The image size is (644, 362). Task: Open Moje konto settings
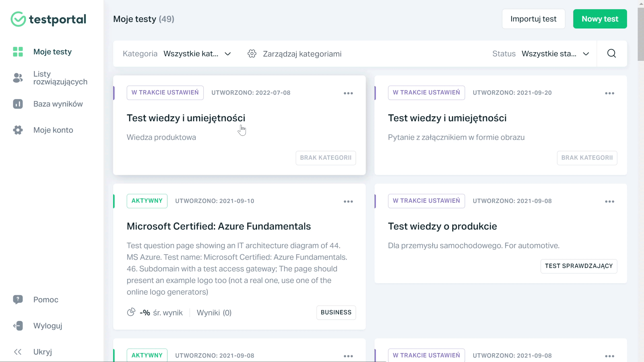tap(53, 130)
